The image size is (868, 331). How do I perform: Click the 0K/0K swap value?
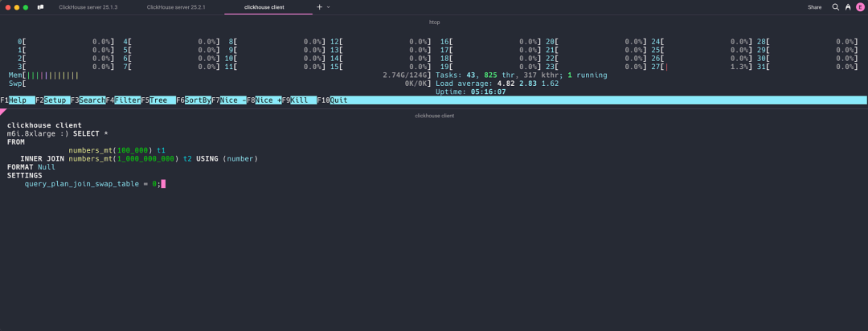(417, 84)
